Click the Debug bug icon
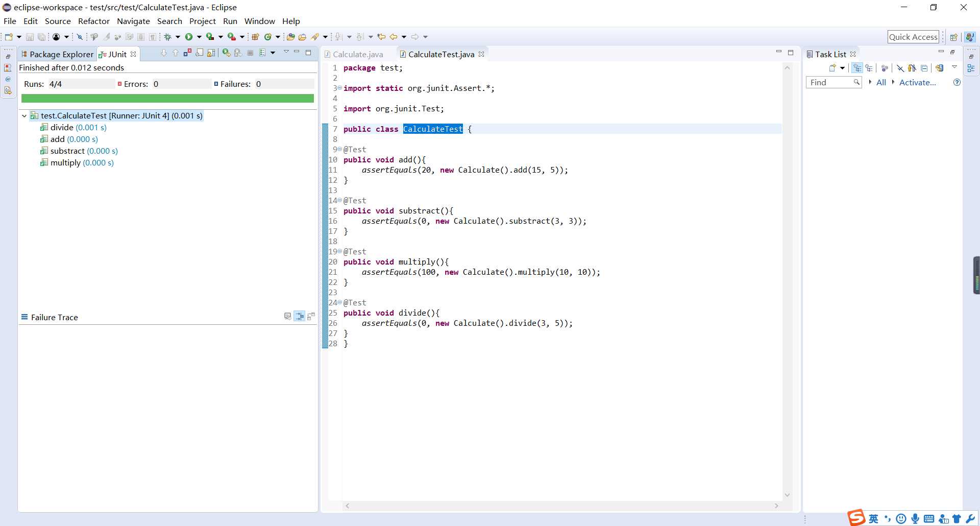The height and width of the screenshot is (526, 980). tap(167, 37)
